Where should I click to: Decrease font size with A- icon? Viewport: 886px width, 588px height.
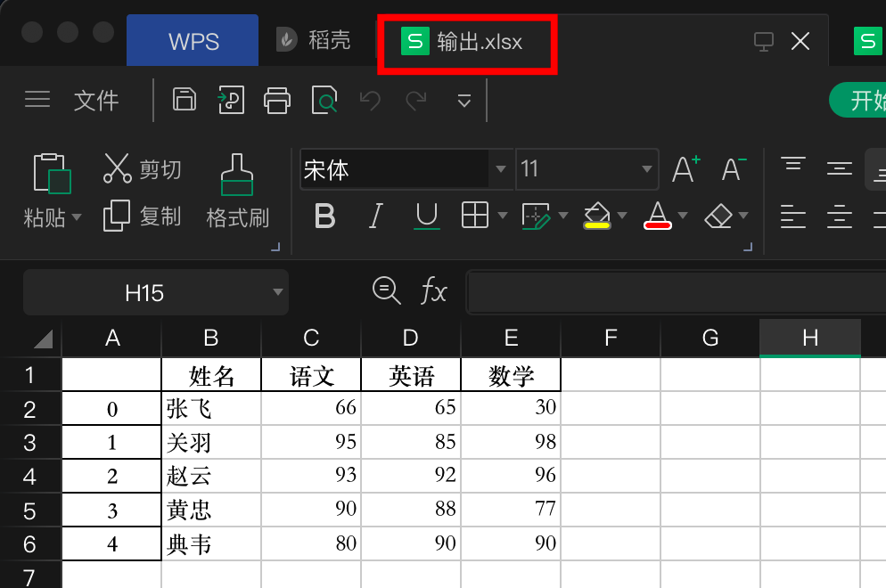(x=734, y=168)
